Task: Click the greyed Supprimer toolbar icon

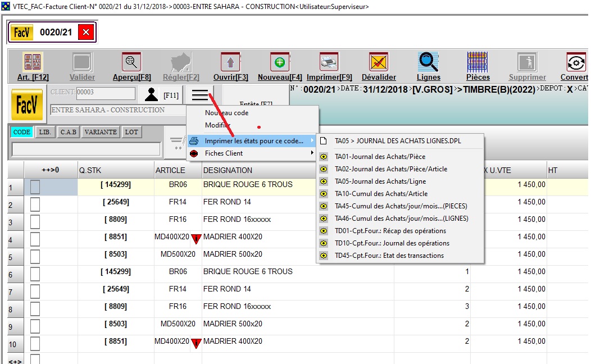Action: [528, 62]
